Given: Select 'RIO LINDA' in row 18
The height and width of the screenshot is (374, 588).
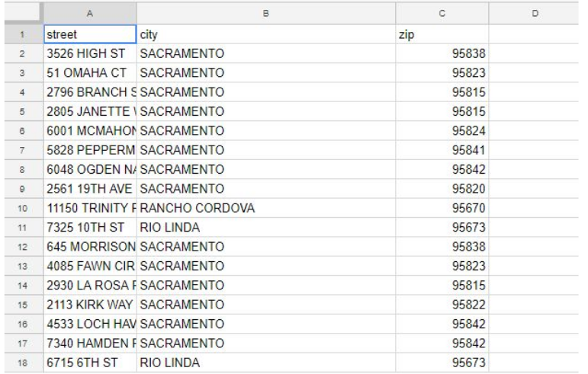Looking at the screenshot, I should 266,363.
